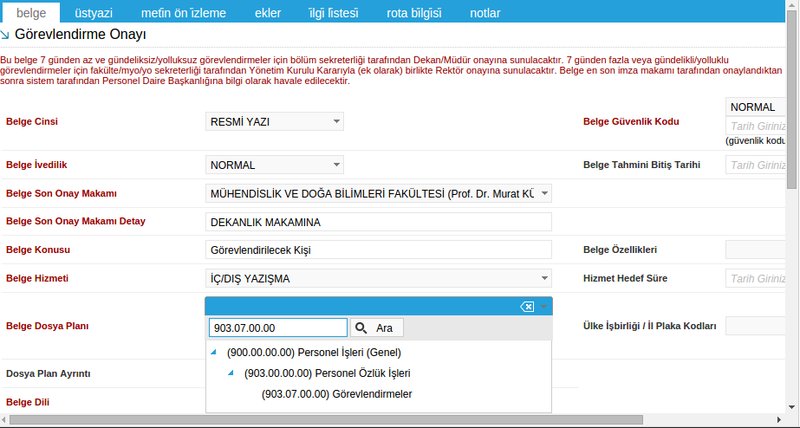Go to the ekler tab
This screenshot has width=800, height=428.
tap(265, 13)
